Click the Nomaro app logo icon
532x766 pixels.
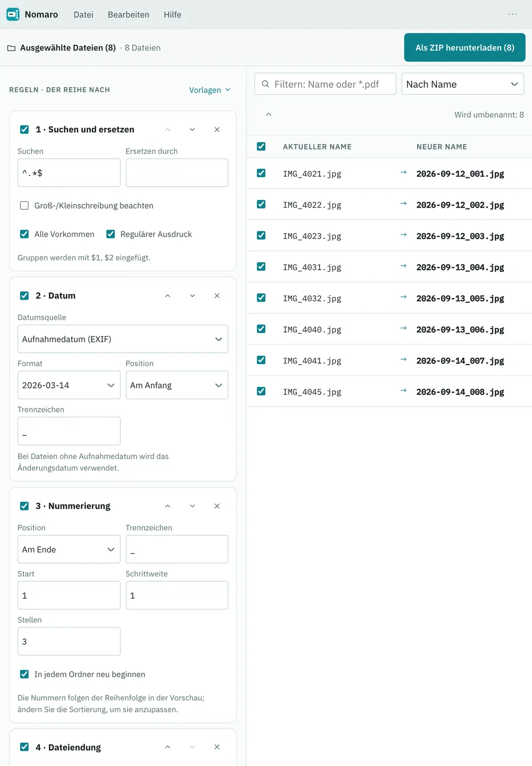[13, 14]
